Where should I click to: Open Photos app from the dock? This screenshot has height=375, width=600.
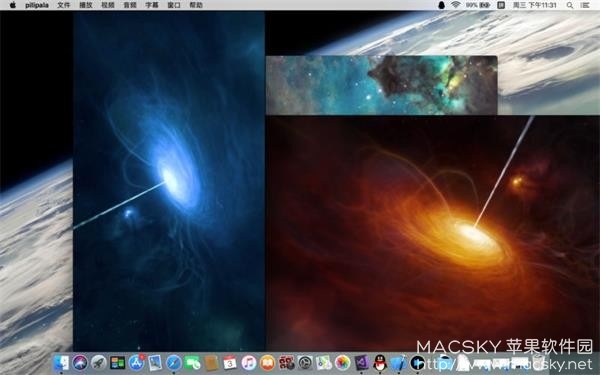pos(342,362)
